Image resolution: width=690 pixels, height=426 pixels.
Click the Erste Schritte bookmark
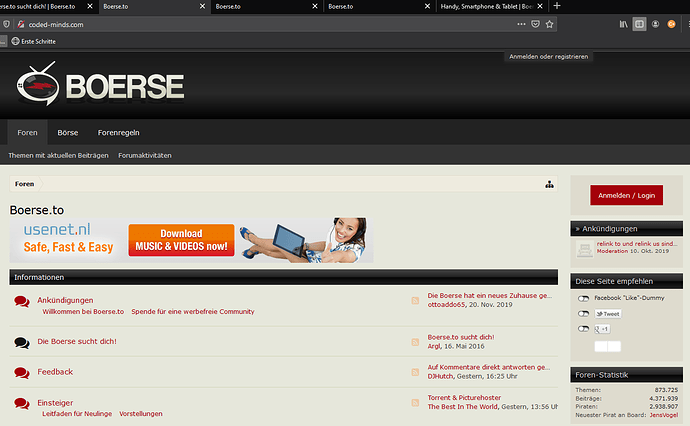pos(33,41)
